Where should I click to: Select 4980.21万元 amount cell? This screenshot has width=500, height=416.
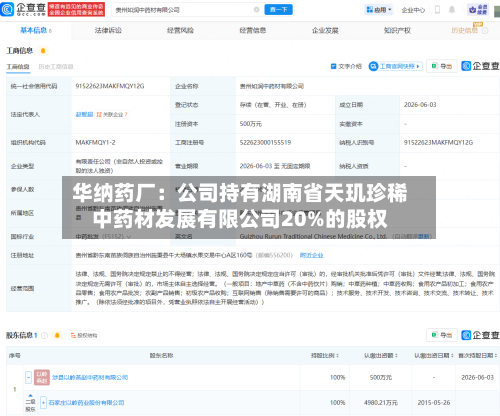point(381,403)
